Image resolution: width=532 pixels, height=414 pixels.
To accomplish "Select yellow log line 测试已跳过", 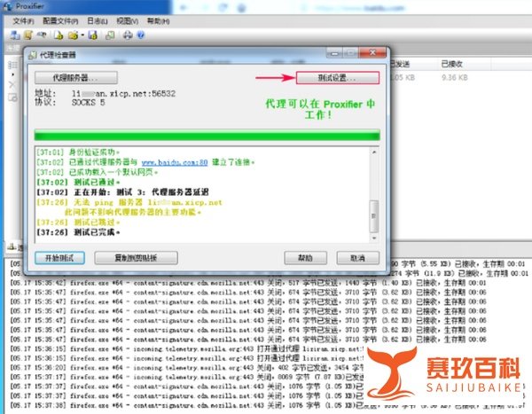I will tap(78, 223).
